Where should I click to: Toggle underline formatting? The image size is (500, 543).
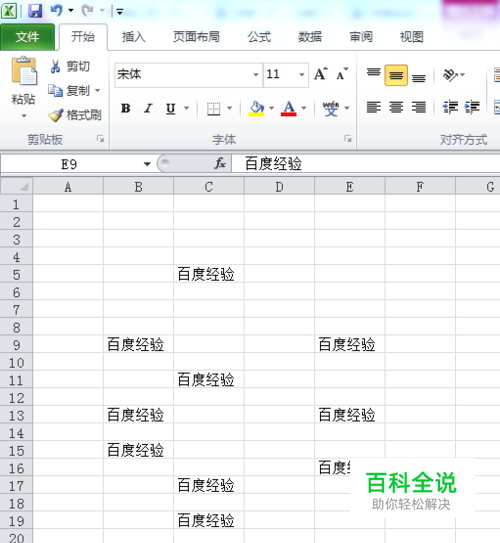tap(170, 108)
